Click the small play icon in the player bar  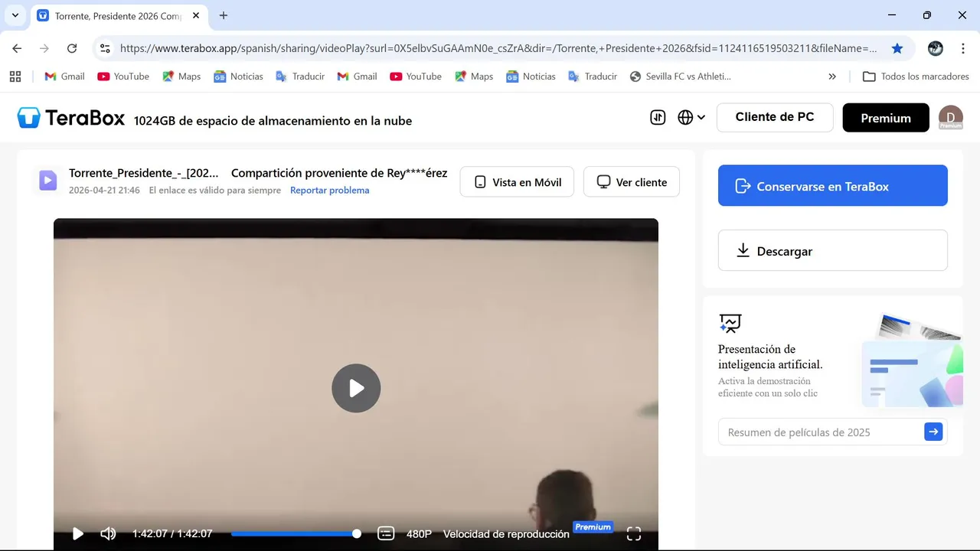tap(77, 533)
